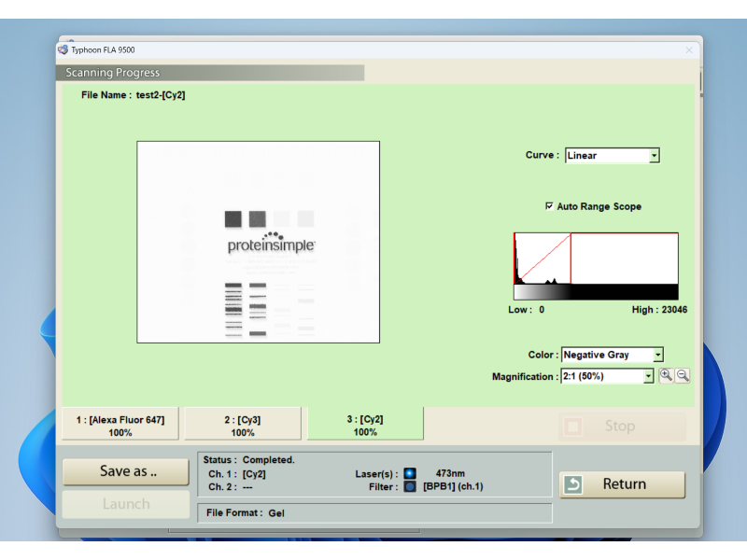Close the Typhoon FLA 9500 window
The image size is (747, 560).
click(x=689, y=50)
